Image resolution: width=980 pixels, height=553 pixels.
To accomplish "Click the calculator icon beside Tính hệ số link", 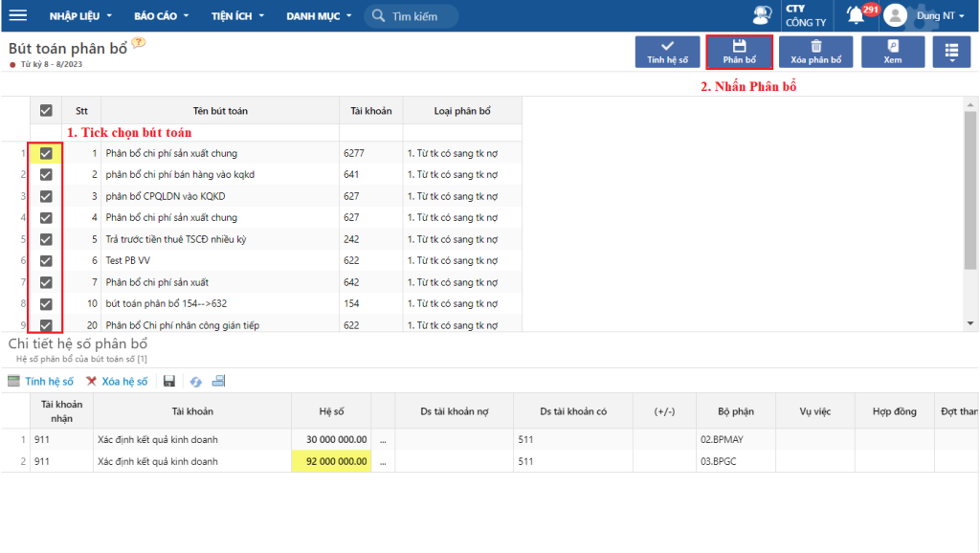I will click(13, 381).
